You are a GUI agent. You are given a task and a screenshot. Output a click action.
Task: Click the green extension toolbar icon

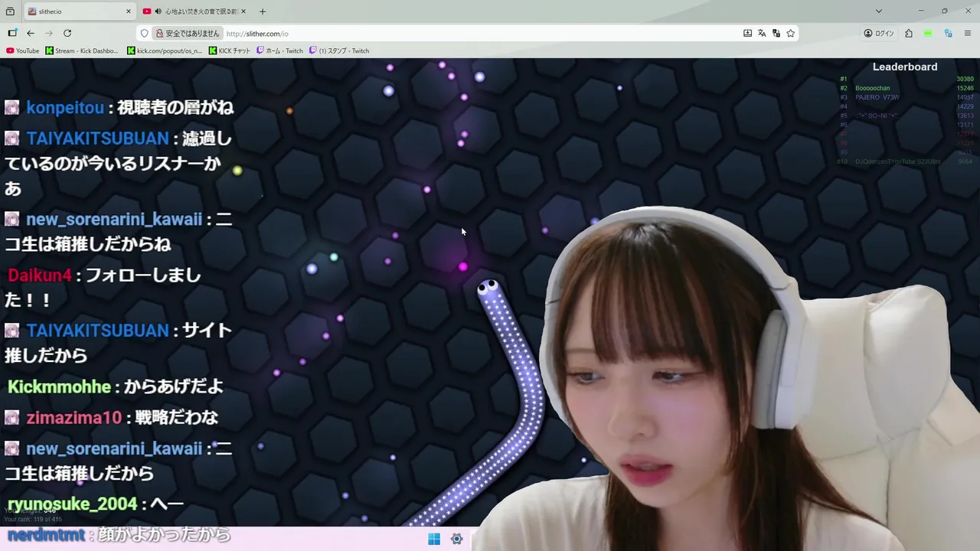point(928,33)
